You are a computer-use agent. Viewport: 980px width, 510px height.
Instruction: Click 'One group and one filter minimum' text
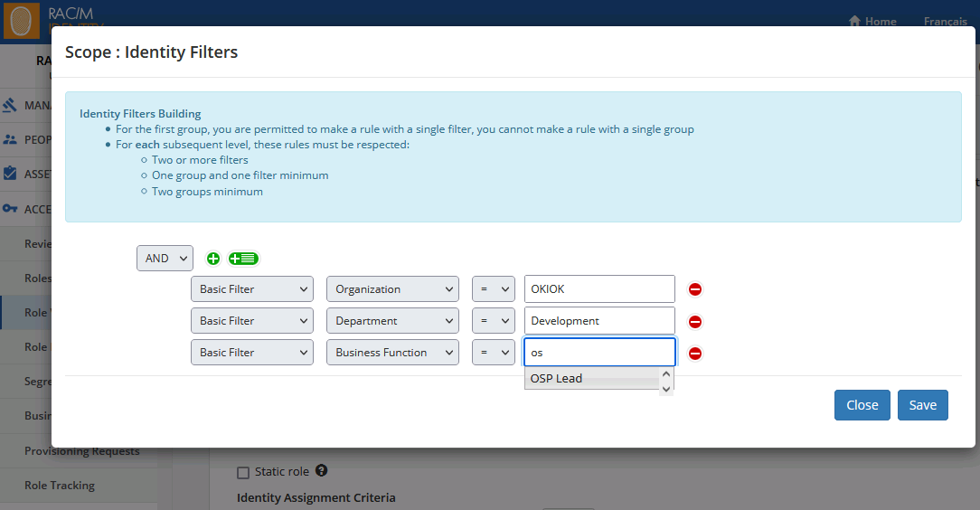click(x=240, y=175)
